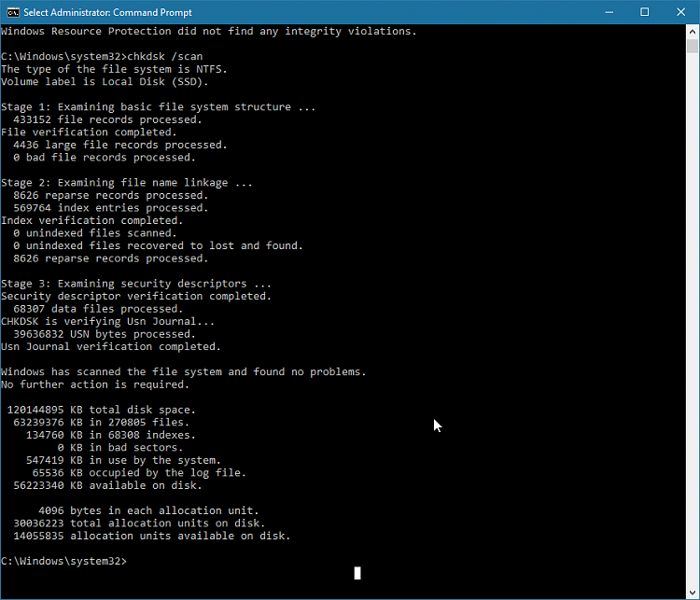Click the scrollbar up arrow
The image size is (700, 600).
(x=693, y=32)
